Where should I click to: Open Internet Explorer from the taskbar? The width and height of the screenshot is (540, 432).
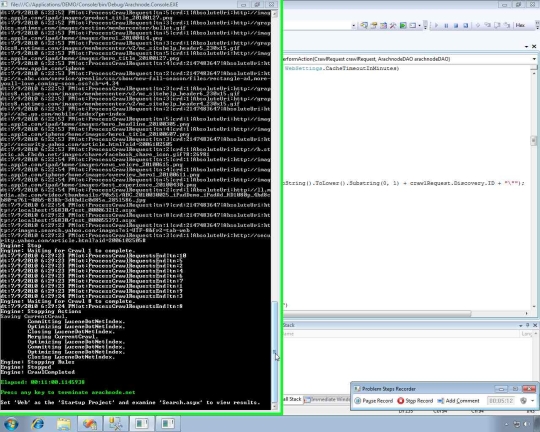coord(38,423)
